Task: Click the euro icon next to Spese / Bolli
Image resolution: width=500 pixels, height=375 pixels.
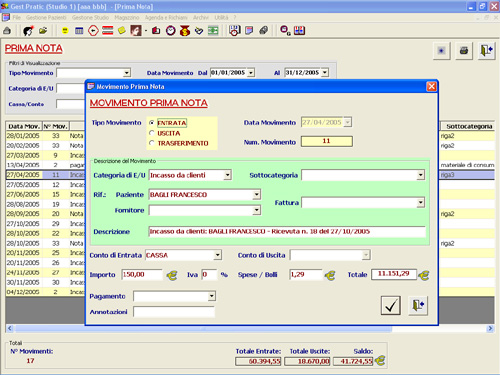Action: pos(330,275)
